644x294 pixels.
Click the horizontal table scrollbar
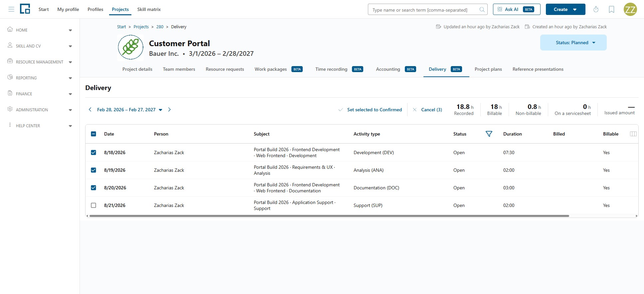tap(329, 216)
